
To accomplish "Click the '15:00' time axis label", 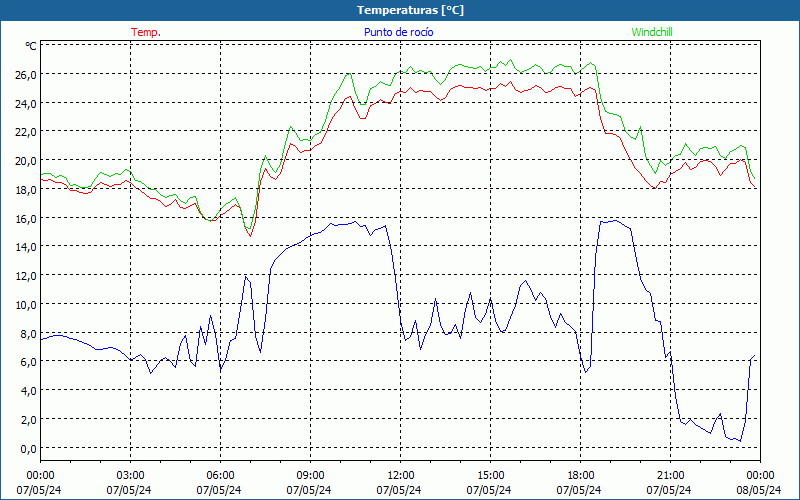I will 490,476.
